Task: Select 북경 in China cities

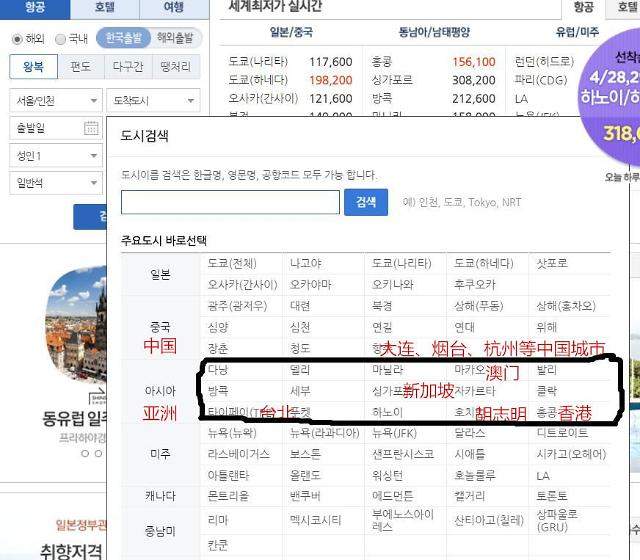Action: (x=382, y=306)
